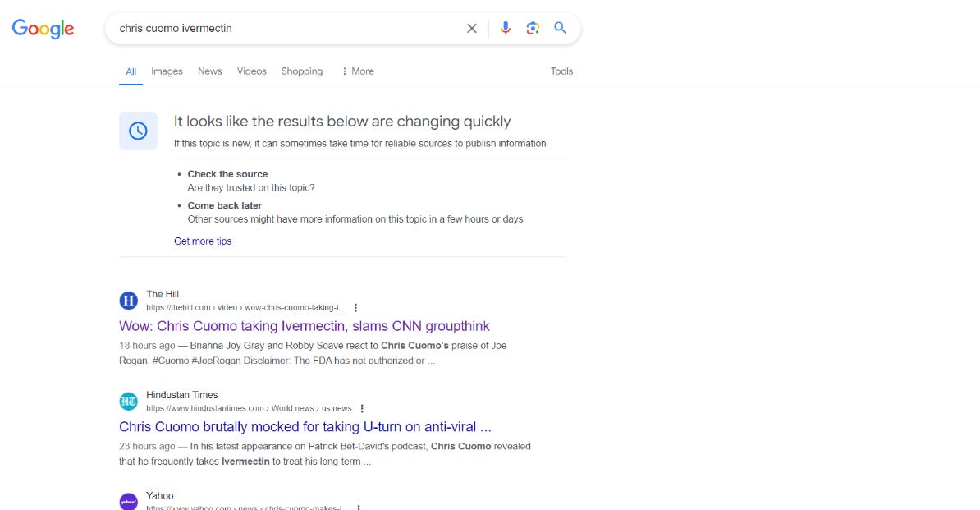Click The Hill source name
Image resolution: width=980 pixels, height=510 pixels.
coord(163,294)
